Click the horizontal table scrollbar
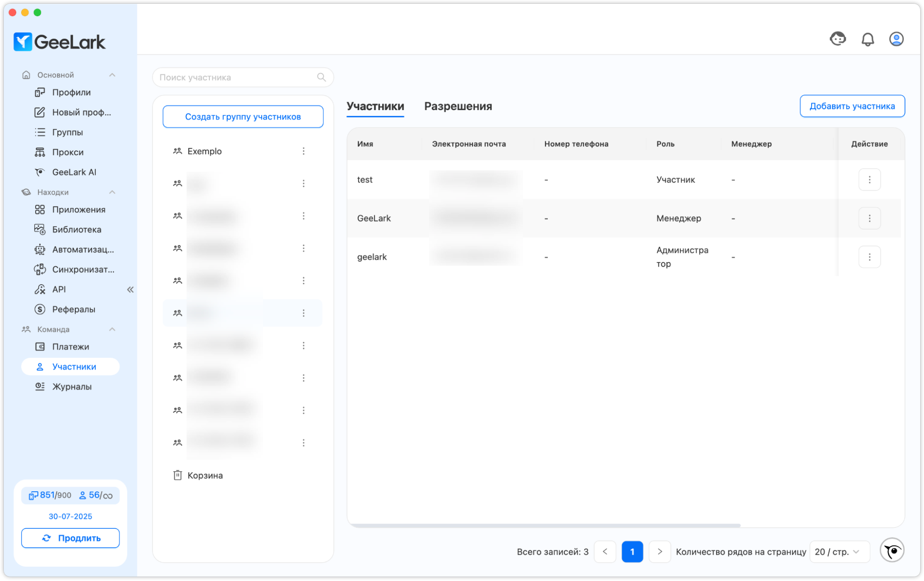 (544, 526)
